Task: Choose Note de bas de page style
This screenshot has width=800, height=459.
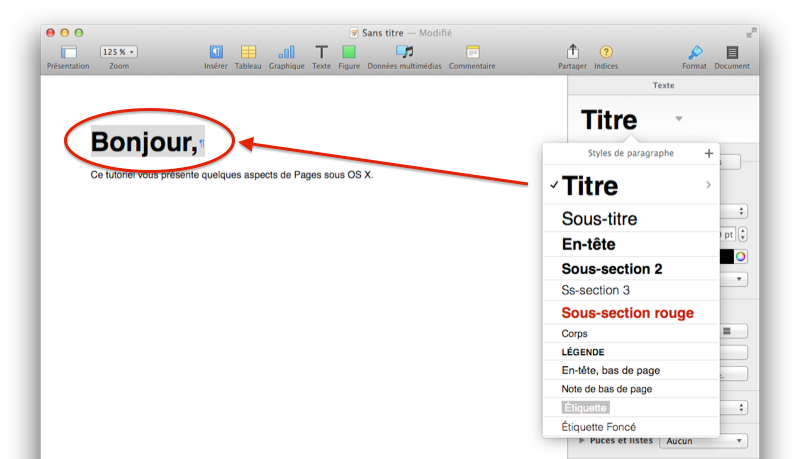Action: pyautogui.click(x=631, y=389)
